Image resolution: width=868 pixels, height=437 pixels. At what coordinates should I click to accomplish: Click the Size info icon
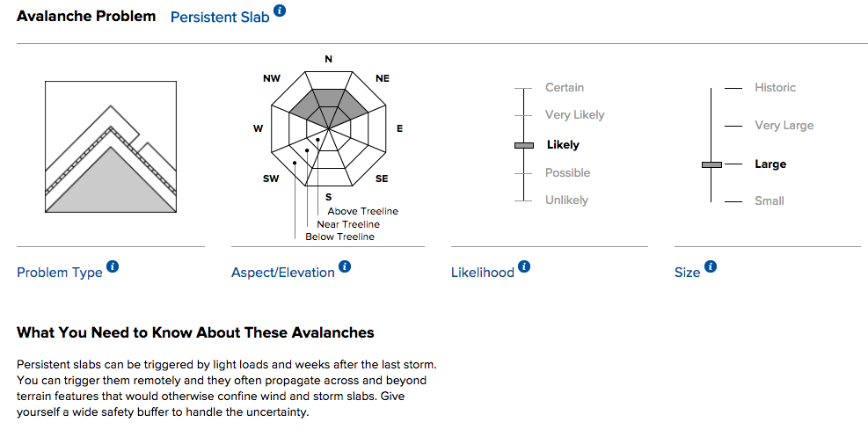[711, 266]
